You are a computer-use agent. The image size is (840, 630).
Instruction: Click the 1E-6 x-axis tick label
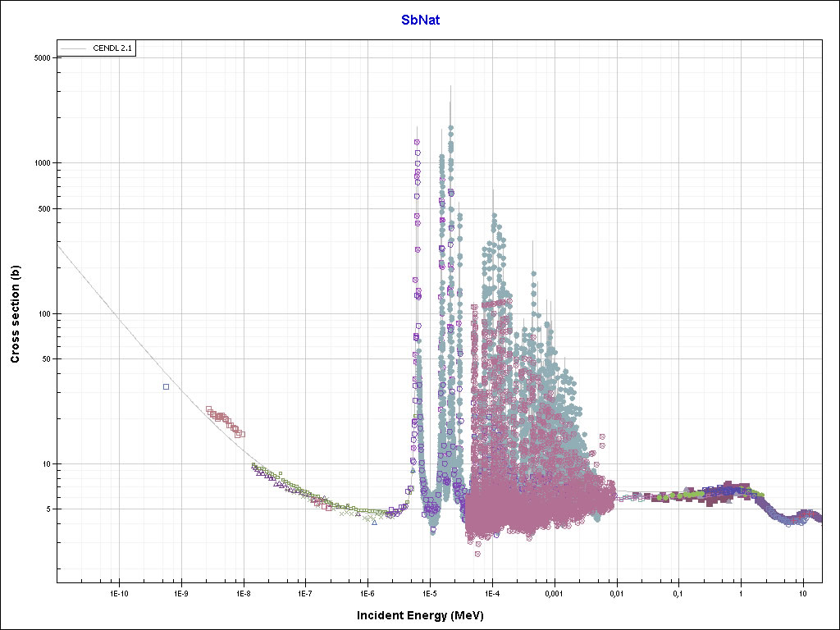click(x=367, y=592)
